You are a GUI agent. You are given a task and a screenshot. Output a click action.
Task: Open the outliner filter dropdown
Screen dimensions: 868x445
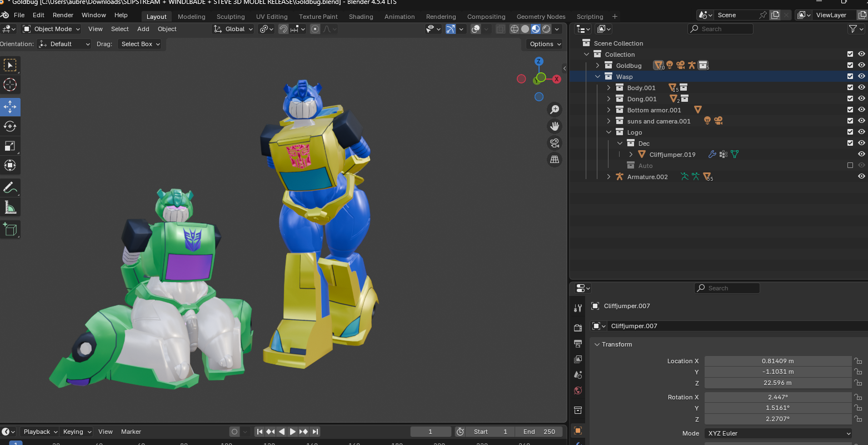tap(856, 29)
